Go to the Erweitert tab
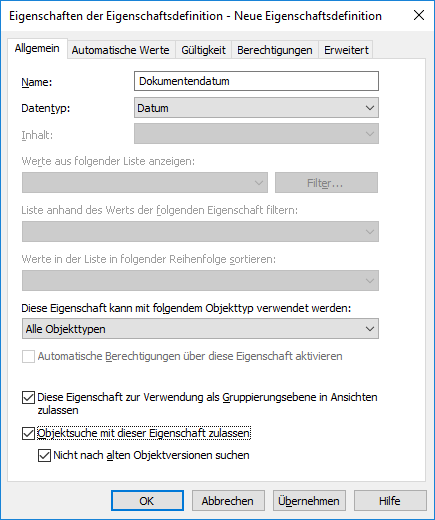This screenshot has width=435, height=520. [346, 50]
